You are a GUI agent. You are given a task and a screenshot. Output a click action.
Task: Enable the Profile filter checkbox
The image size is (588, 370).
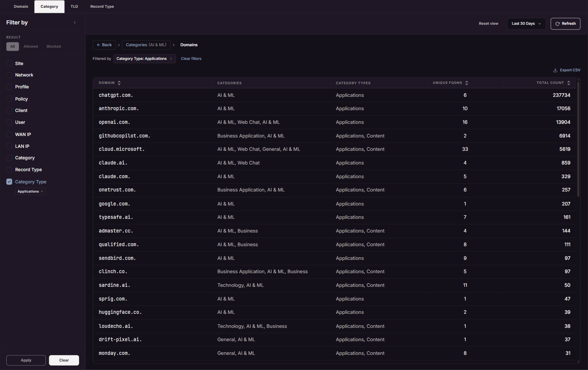pyautogui.click(x=9, y=87)
